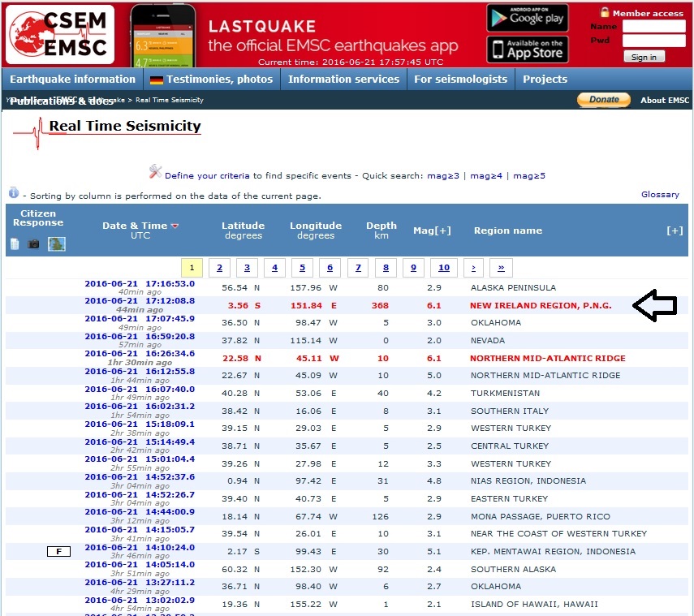
Task: Click the CSEM EMSC logo
Action: (x=58, y=34)
